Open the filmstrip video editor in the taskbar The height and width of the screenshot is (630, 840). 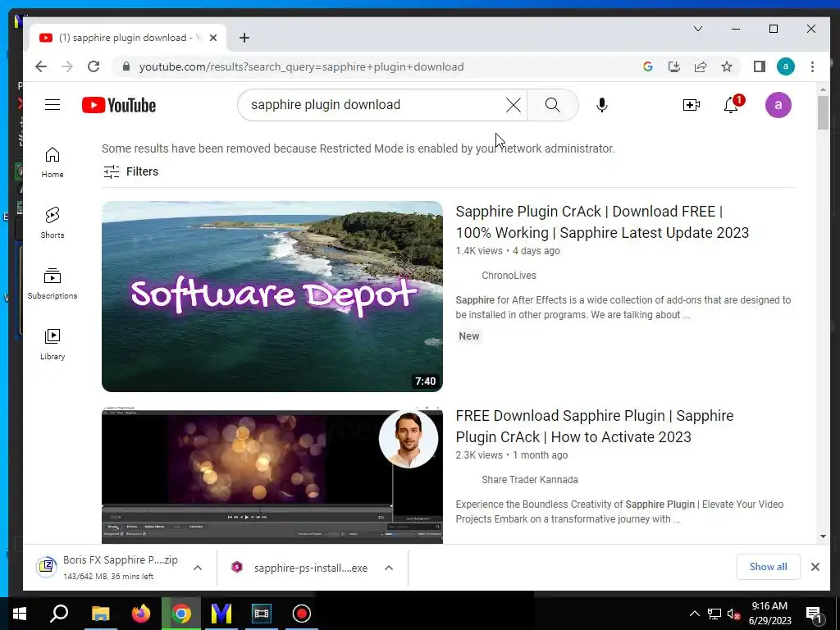coord(262,614)
